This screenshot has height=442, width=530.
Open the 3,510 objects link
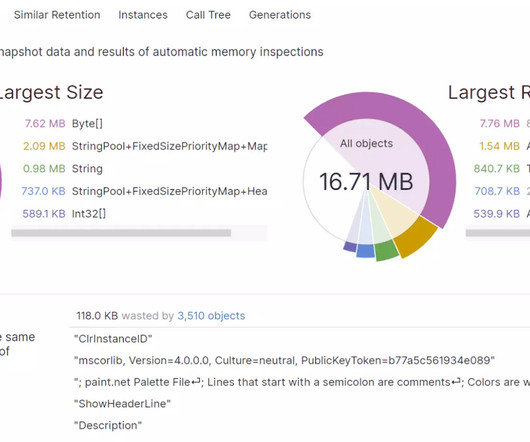[211, 316]
